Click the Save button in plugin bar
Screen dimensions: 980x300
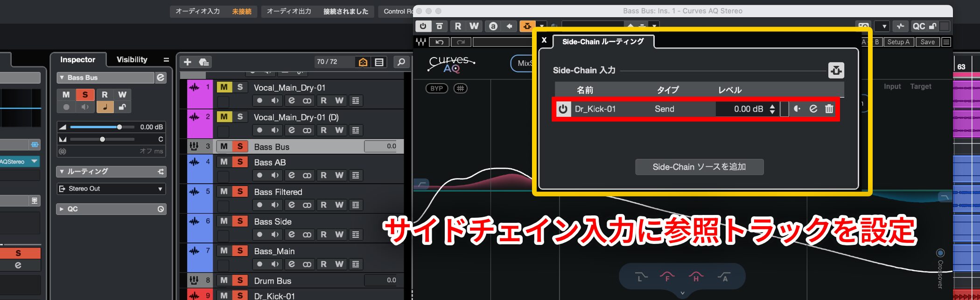pos(927,42)
